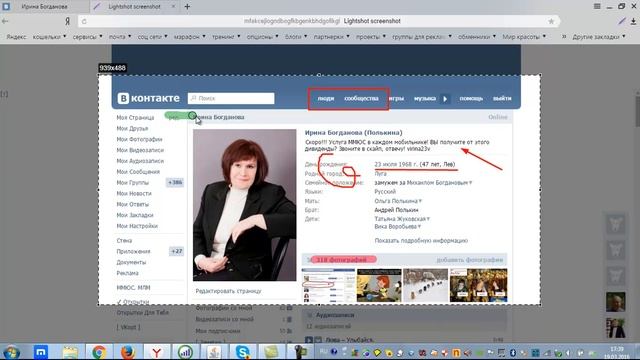Click добавить фотографии link
Viewport: 640px width, 360px height.
[470, 260]
